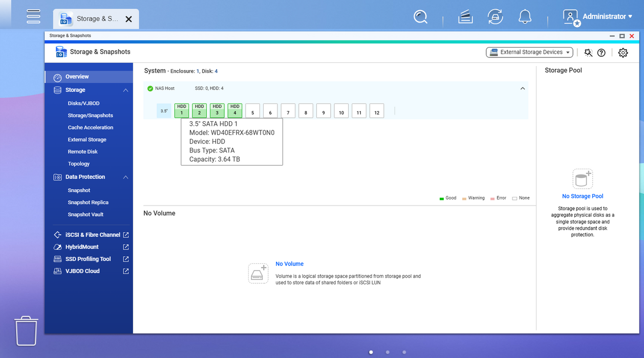Switch to third desktop page dot
The image size is (644, 358).
pos(404,352)
